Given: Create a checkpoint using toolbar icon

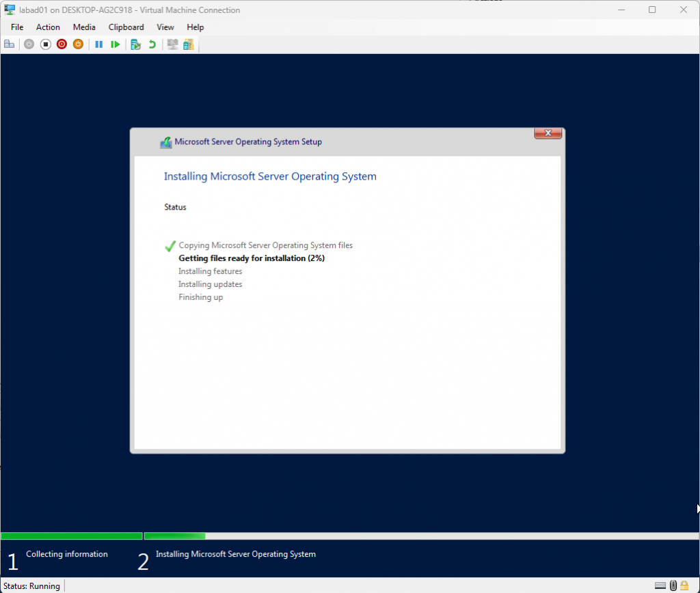Looking at the screenshot, I should pyautogui.click(x=135, y=44).
